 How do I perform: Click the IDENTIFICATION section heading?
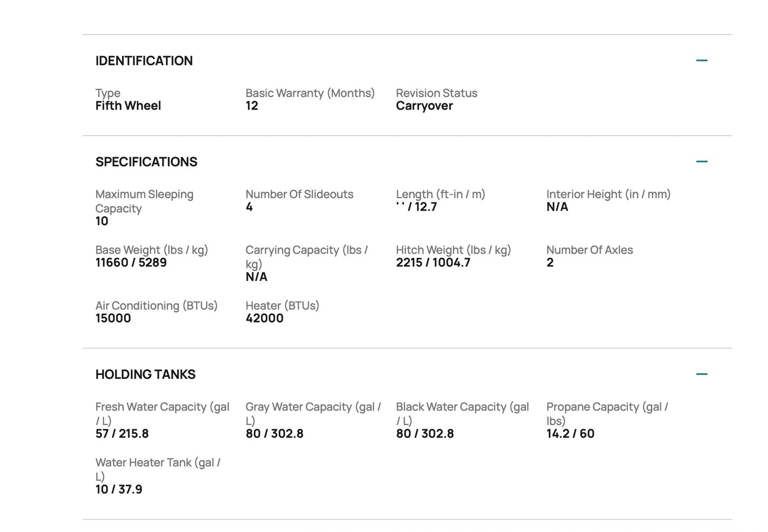(x=144, y=61)
